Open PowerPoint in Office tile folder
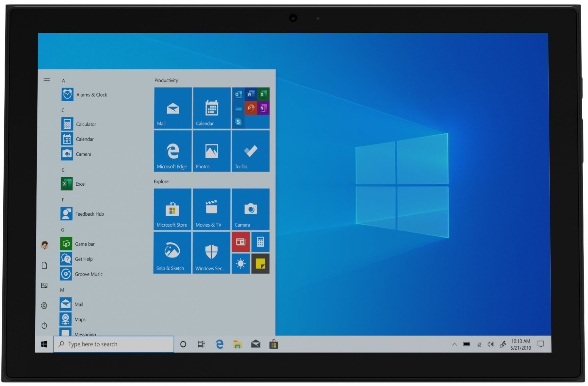Viewport: 588px width, 386px height. 251,108
